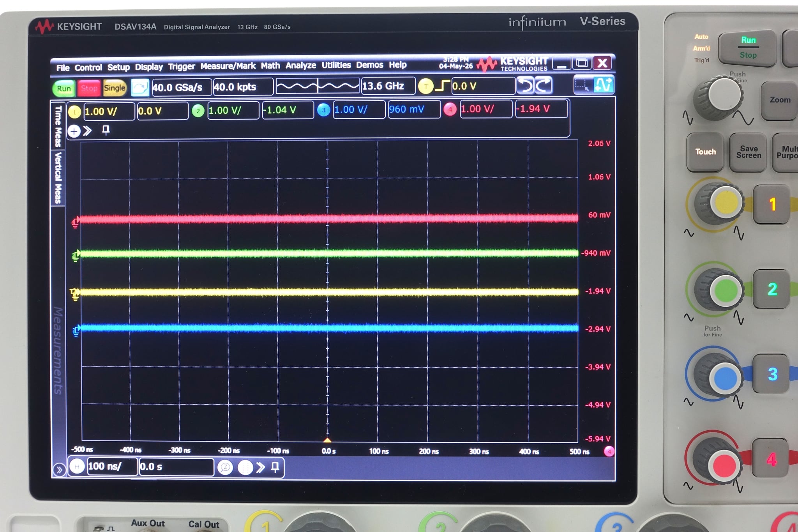Open the Vertical Meas side tab

[x=58, y=178]
